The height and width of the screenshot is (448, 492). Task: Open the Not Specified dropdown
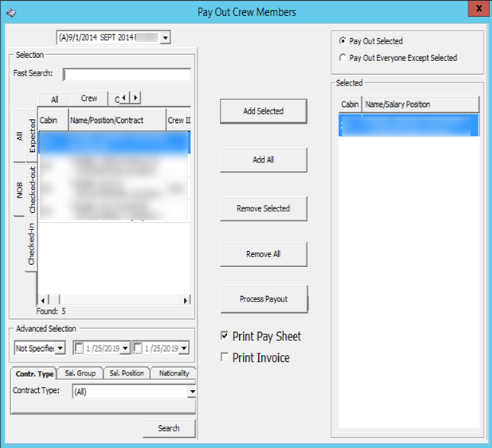point(60,348)
